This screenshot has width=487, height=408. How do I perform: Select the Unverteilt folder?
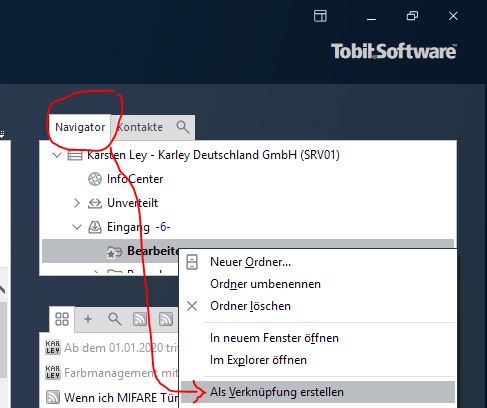coord(132,203)
